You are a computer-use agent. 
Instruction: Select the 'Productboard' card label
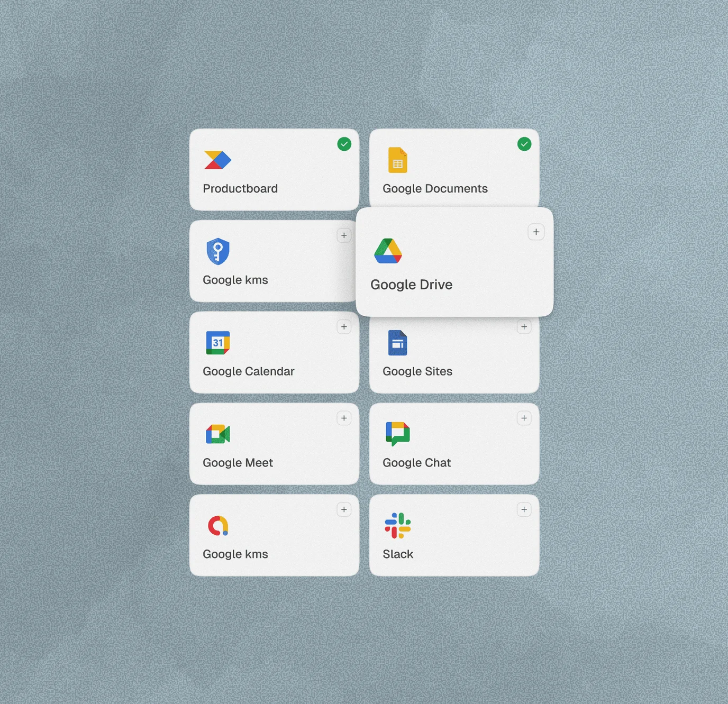click(240, 189)
